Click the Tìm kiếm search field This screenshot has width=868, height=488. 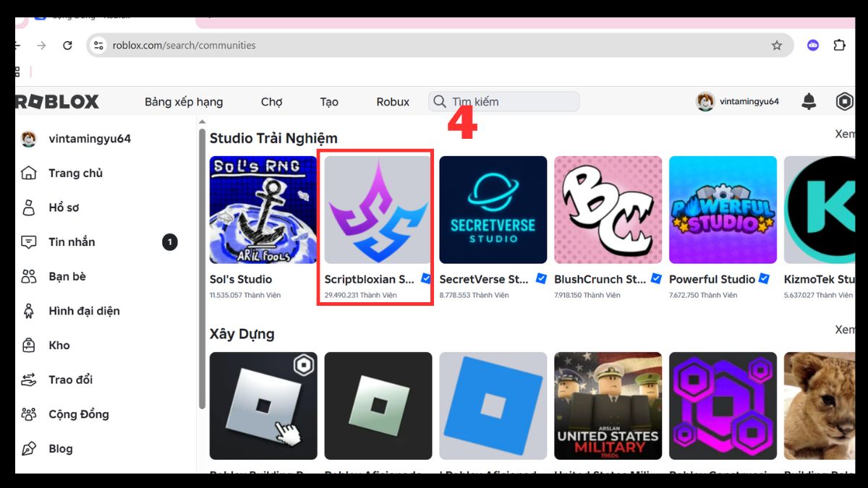[x=504, y=101]
